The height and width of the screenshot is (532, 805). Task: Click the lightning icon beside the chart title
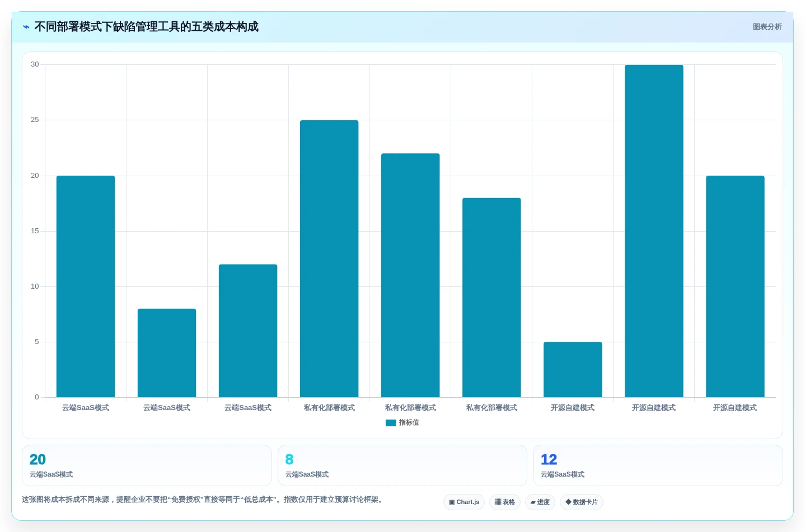[26, 27]
